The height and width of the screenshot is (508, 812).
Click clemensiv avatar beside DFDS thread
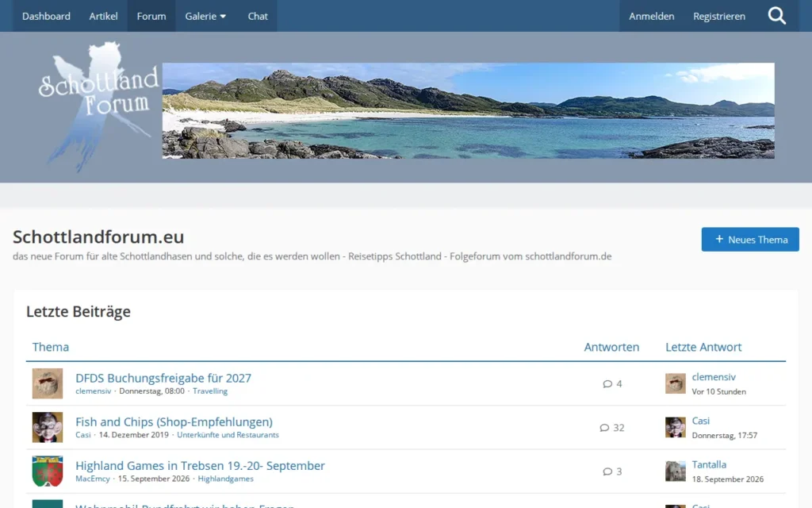pos(48,383)
